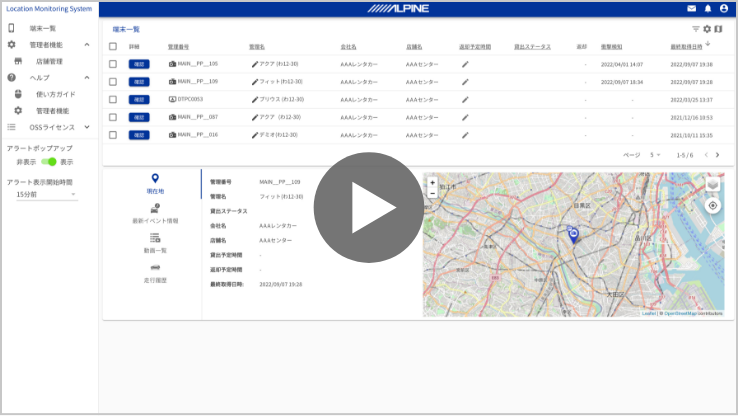
Task: Open the notification bell in header
Action: [708, 8]
